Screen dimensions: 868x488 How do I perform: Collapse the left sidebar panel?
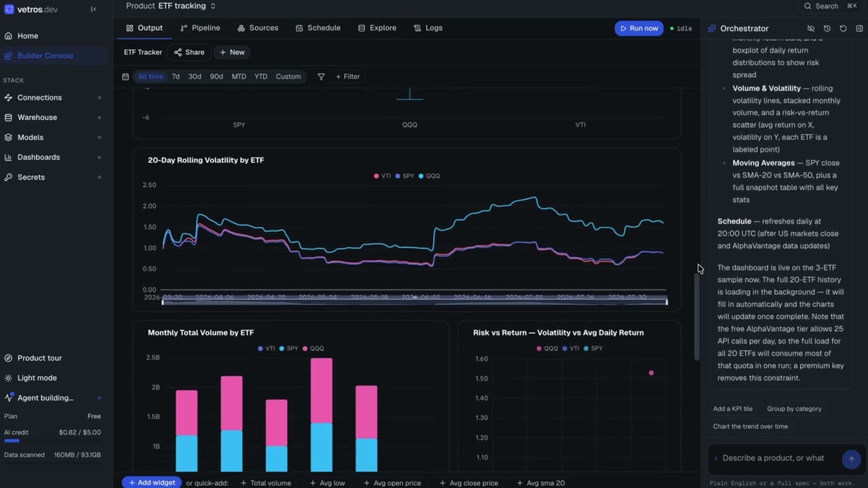click(x=94, y=9)
